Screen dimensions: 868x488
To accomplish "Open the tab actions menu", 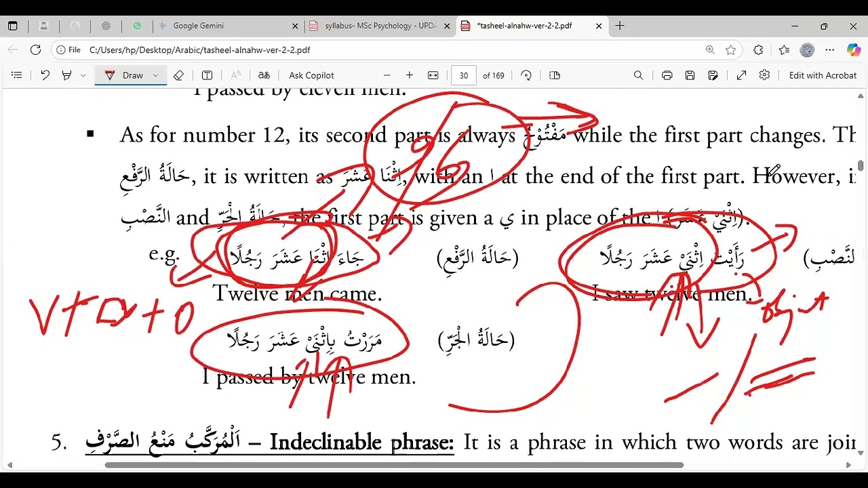I will pyautogui.click(x=13, y=26).
